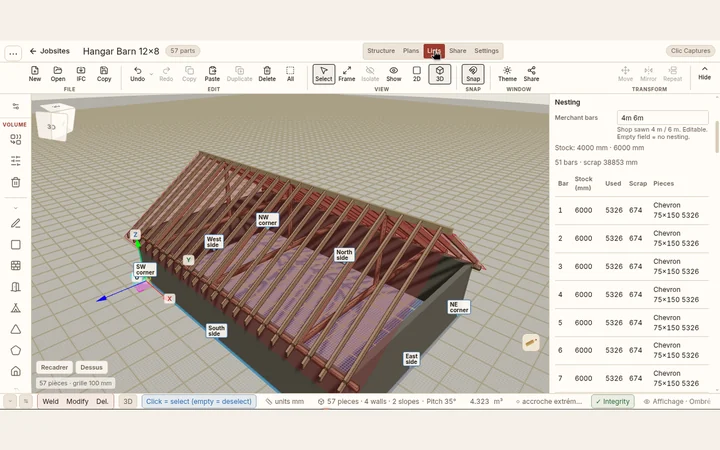Collapse the sidebar tools chevron
The image size is (720, 450).
[x=16, y=208]
